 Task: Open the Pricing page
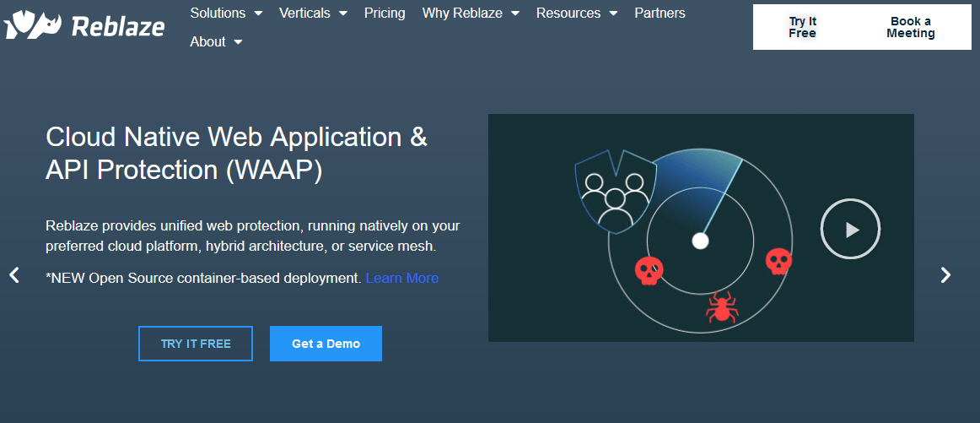pos(385,14)
